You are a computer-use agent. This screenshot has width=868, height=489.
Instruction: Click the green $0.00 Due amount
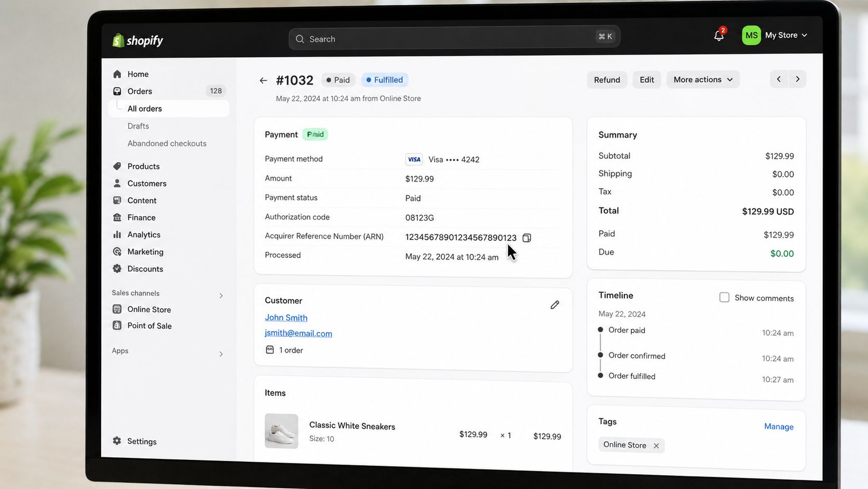782,254
